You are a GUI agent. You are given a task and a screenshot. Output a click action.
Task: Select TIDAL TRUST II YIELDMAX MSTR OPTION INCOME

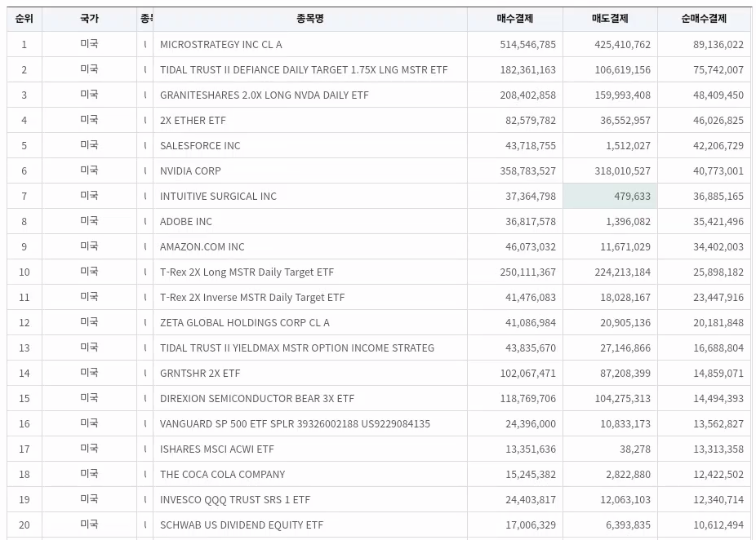click(x=297, y=348)
